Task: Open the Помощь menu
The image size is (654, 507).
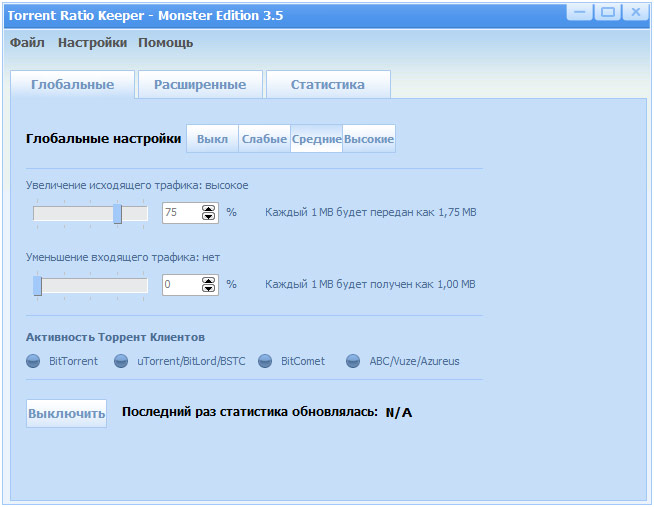Action: tap(166, 43)
